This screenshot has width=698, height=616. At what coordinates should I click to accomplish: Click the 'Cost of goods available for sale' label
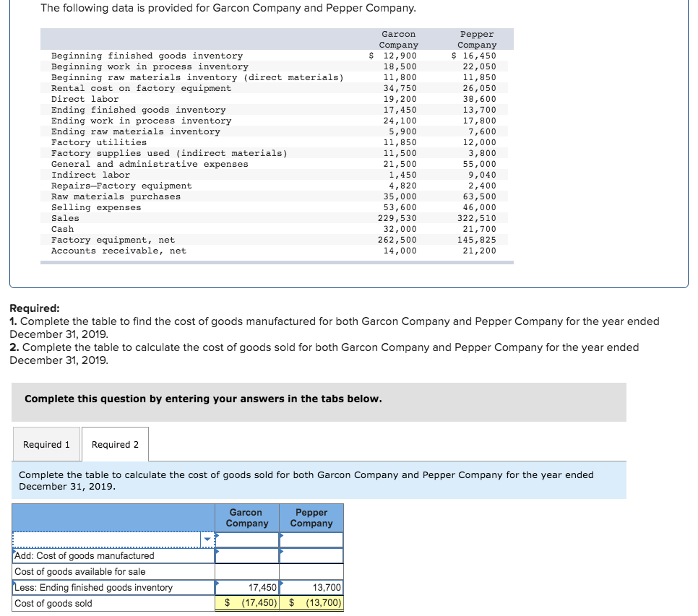[80, 571]
